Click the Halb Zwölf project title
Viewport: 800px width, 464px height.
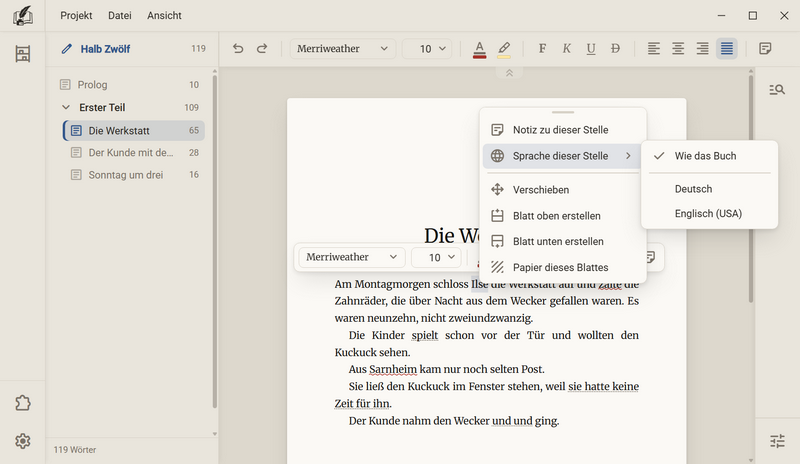[x=105, y=49]
